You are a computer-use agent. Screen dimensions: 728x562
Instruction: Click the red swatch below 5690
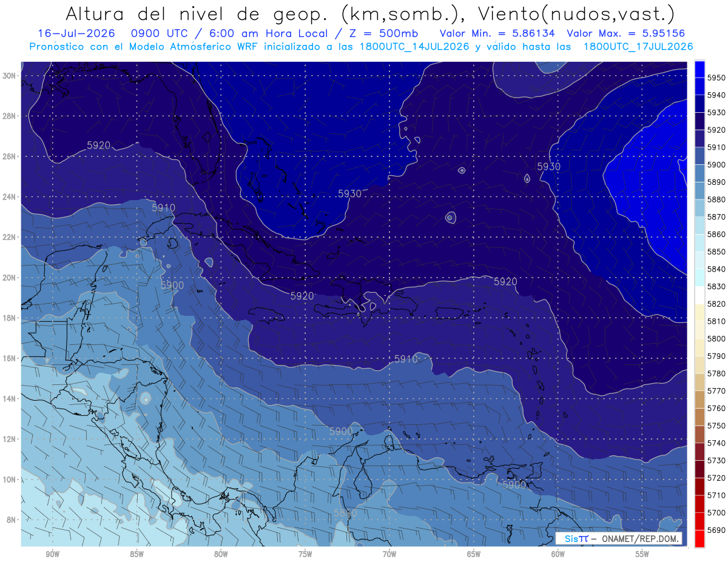699,538
